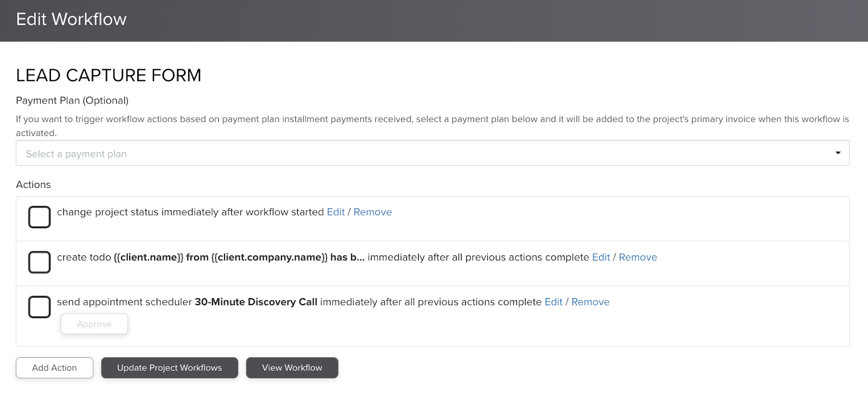
Task: Click Update Project Workflows
Action: 169,367
